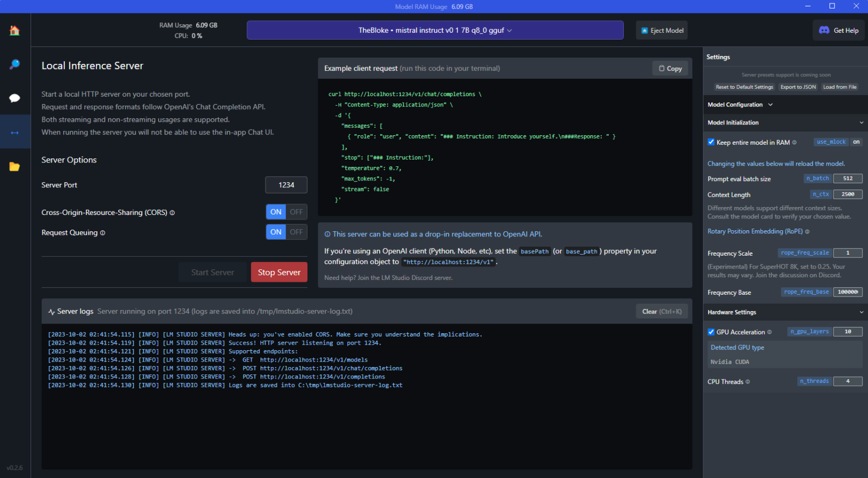Click the CORS info icon

[172, 213]
